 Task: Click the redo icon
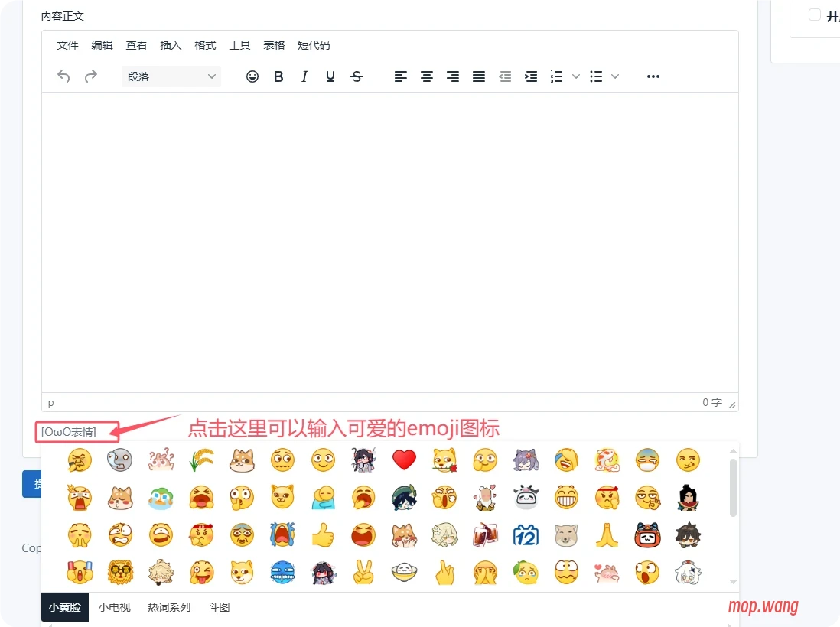90,76
